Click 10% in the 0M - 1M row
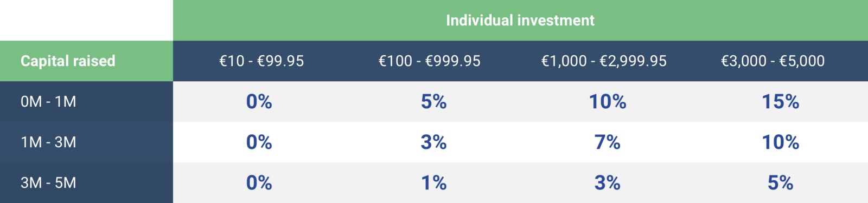 click(607, 101)
